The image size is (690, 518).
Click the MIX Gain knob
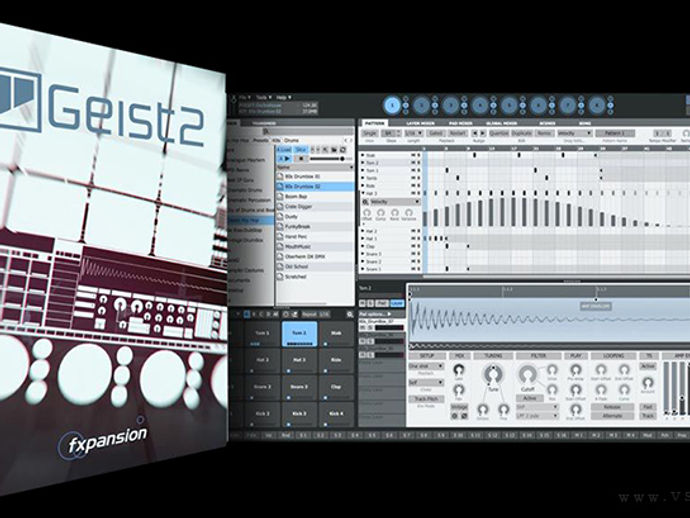pos(459,370)
